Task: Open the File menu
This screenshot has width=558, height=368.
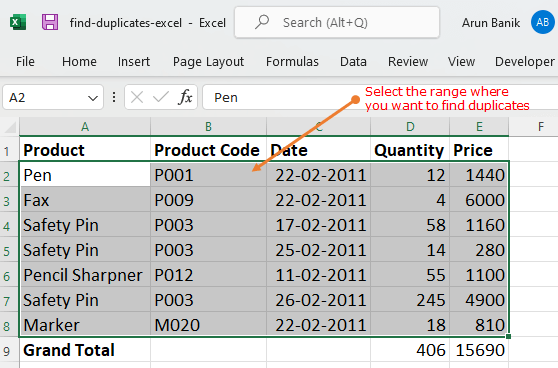Action: point(25,62)
